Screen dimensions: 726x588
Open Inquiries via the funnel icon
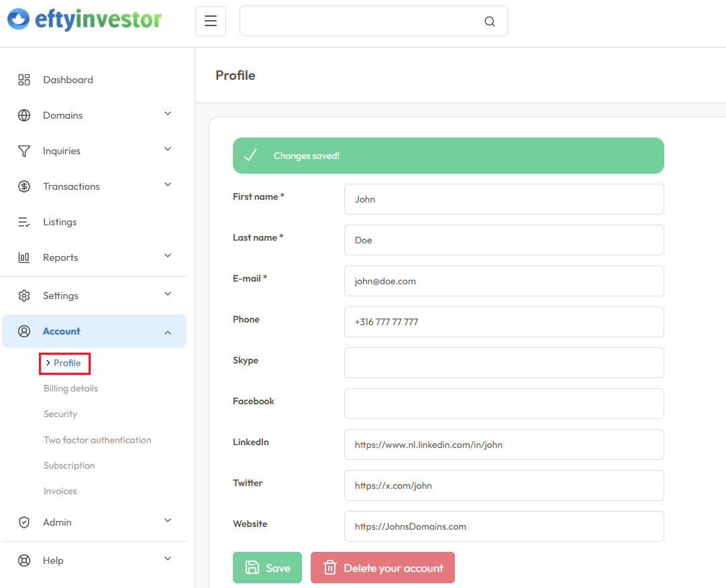click(x=24, y=150)
